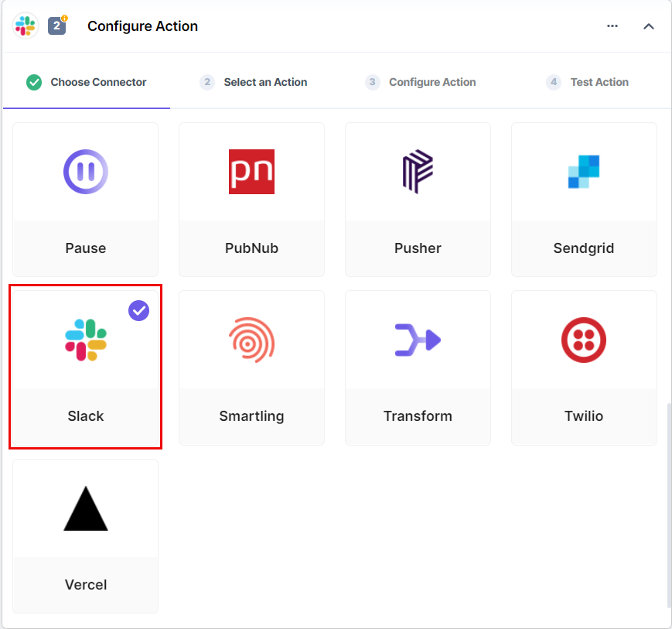The image size is (672, 629).
Task: Click the PubNub card label
Action: (x=251, y=248)
